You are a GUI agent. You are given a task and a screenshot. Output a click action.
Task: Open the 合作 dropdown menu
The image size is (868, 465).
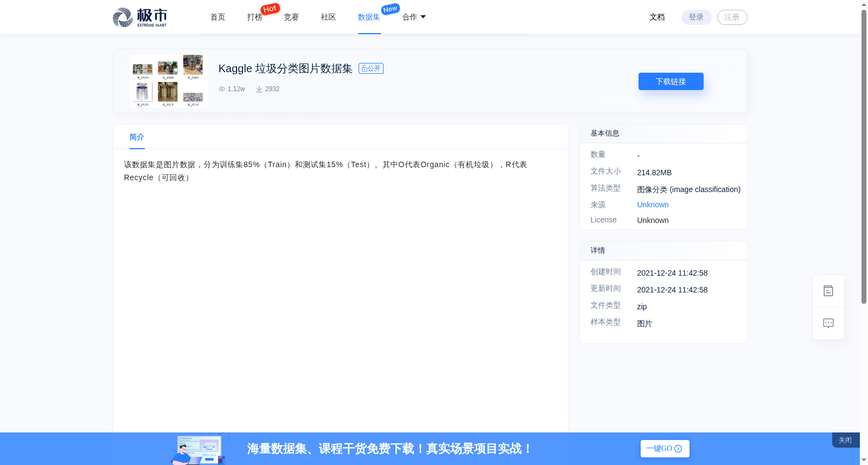click(414, 17)
